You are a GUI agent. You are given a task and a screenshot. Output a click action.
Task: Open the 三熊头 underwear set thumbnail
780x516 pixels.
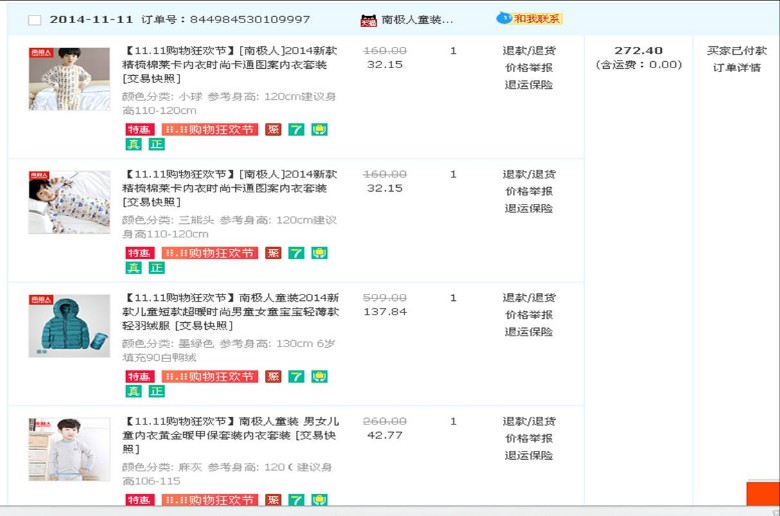tap(69, 202)
